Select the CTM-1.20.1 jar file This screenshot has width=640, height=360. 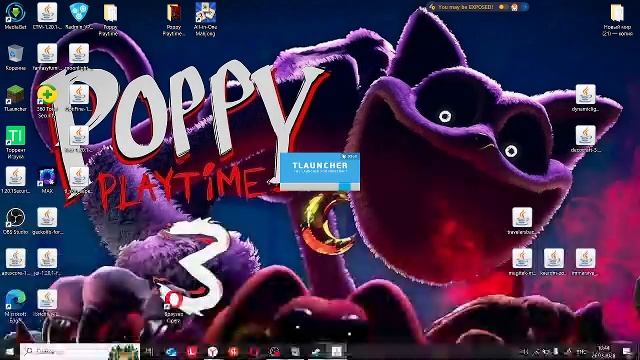[x=47, y=16]
